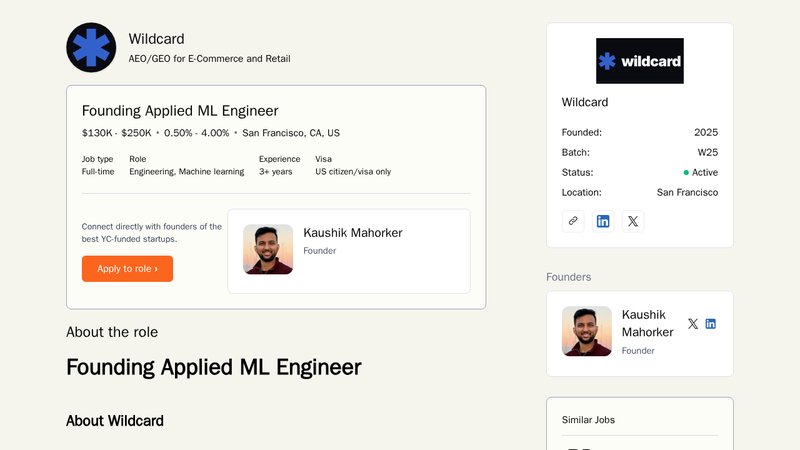
Task: Click Kaushik Mahorker name in Founders sidebar
Action: coord(647,323)
